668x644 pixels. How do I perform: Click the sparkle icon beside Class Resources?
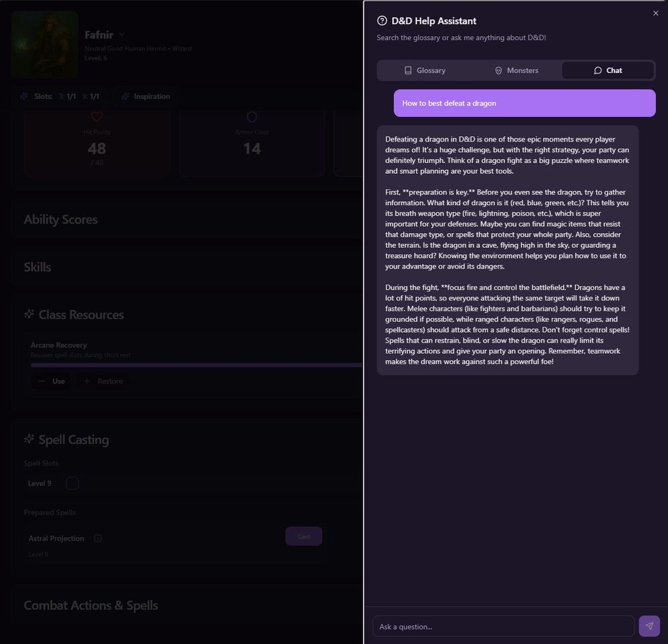(x=29, y=314)
